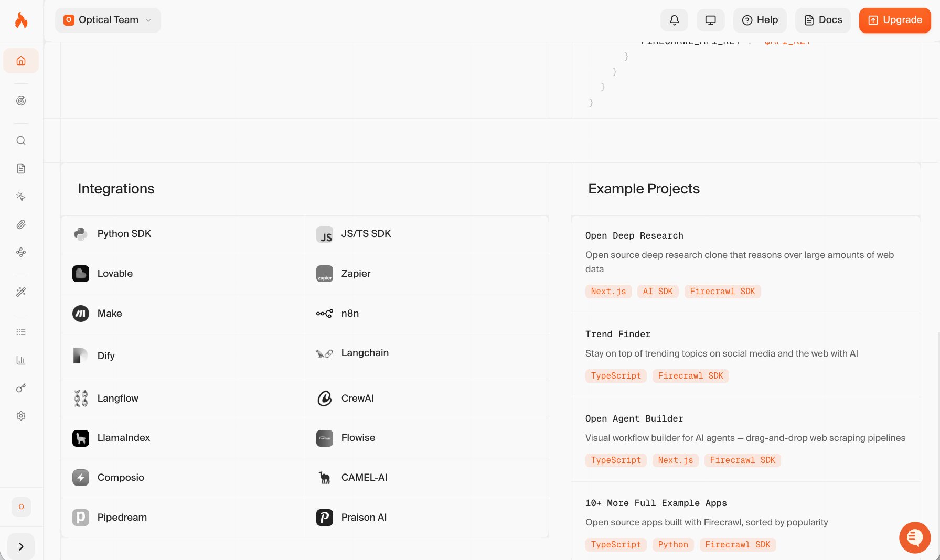Open the Dify integration
The image size is (940, 560).
click(183, 356)
